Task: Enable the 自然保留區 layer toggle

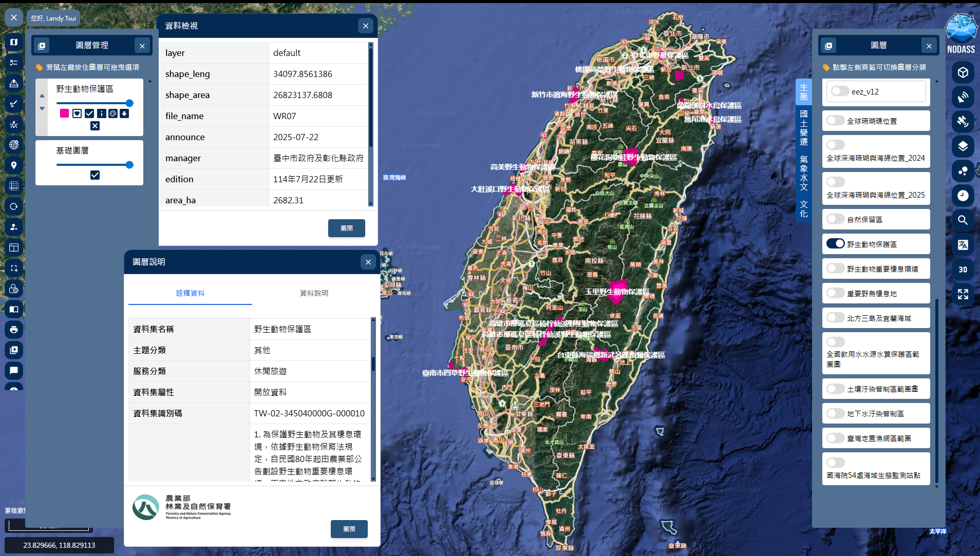Action: point(835,219)
